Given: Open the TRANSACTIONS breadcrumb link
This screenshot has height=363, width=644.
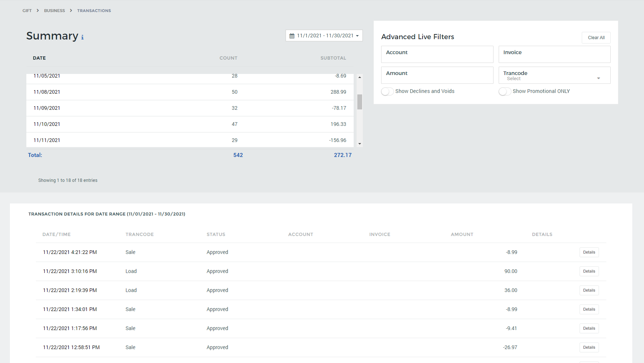Looking at the screenshot, I should click(x=94, y=11).
